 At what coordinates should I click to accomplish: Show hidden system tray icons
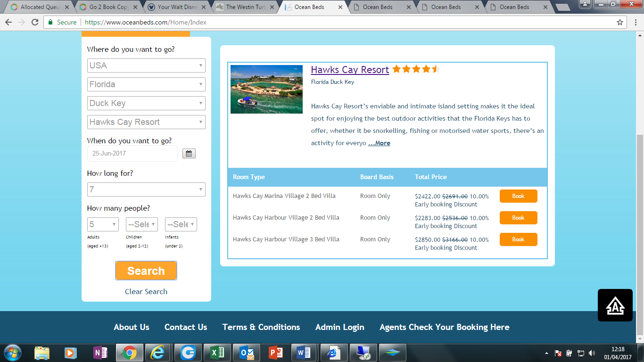click(x=547, y=353)
